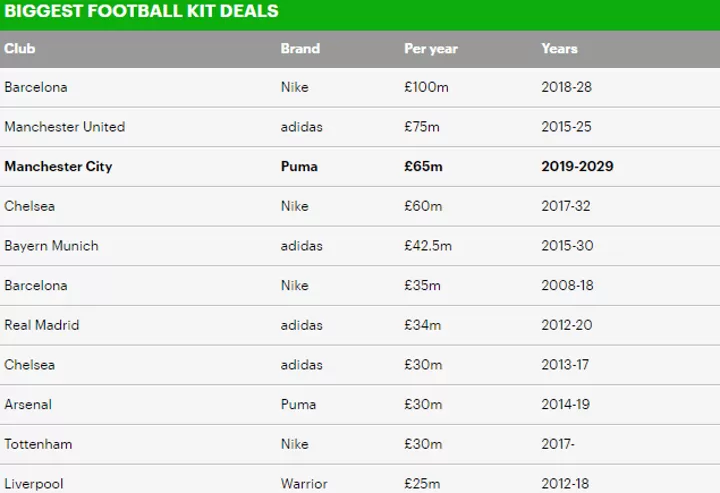Image resolution: width=720 pixels, height=493 pixels.
Task: Click the Per year column header
Action: [431, 48]
